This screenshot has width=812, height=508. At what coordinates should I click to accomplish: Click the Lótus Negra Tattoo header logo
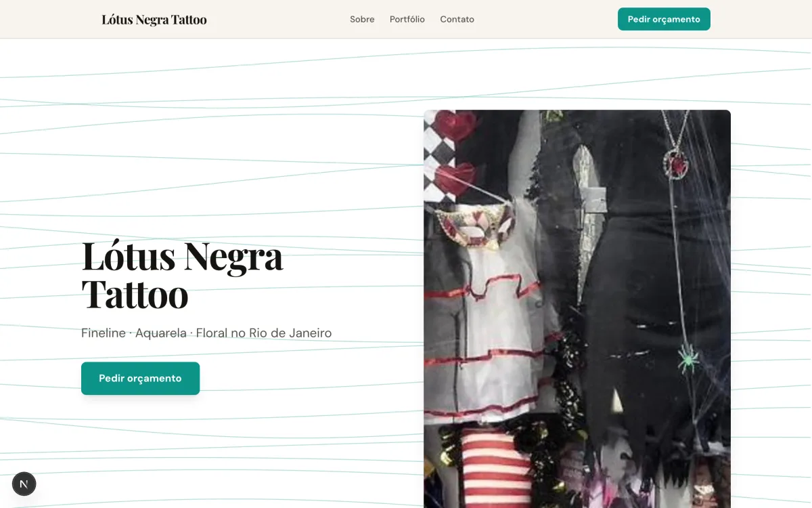(154, 20)
